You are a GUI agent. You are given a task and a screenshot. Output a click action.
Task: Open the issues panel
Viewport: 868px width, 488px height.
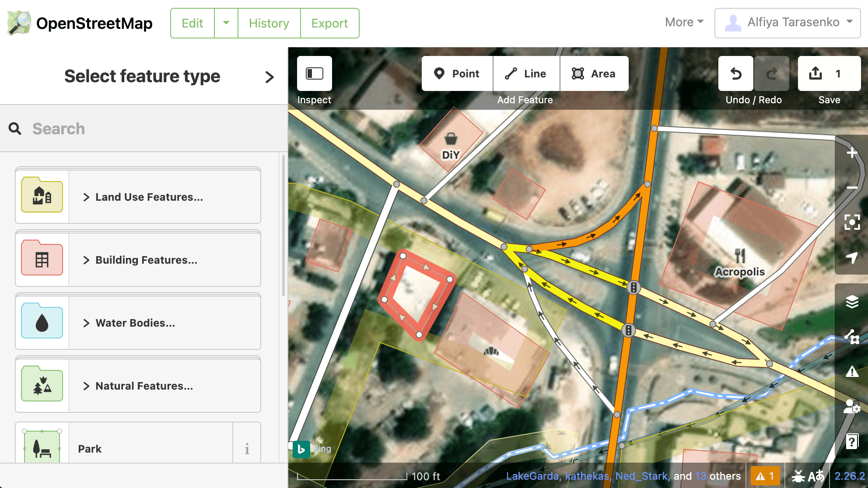click(852, 372)
